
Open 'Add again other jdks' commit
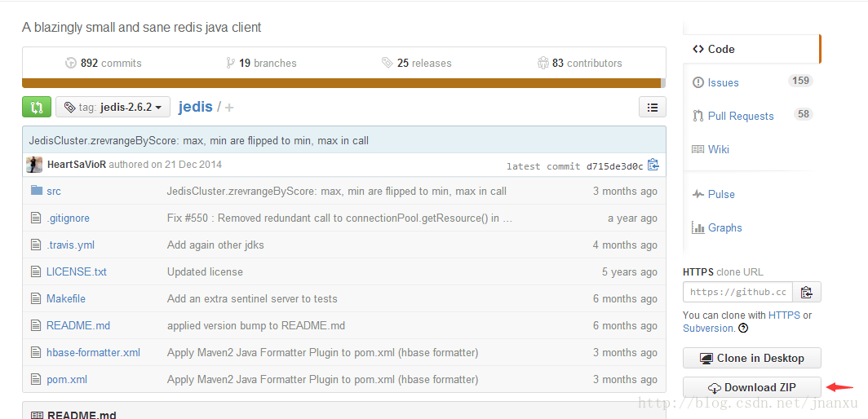click(215, 245)
